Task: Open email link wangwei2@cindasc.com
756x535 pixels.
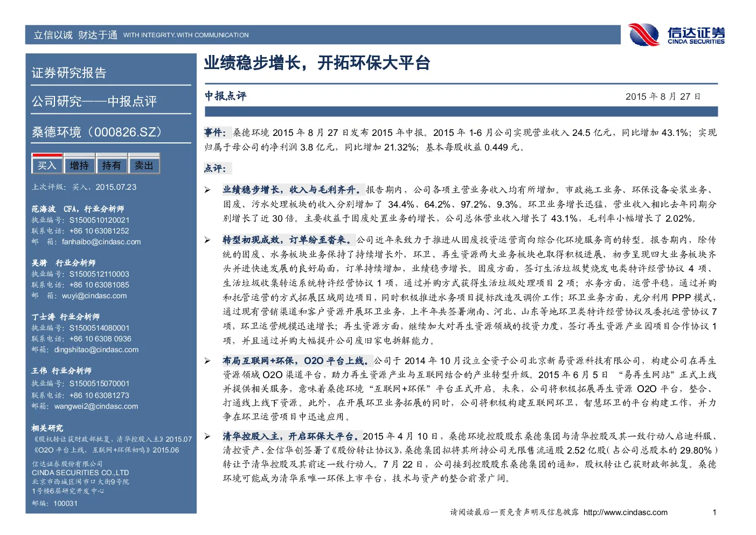Action: point(96,406)
